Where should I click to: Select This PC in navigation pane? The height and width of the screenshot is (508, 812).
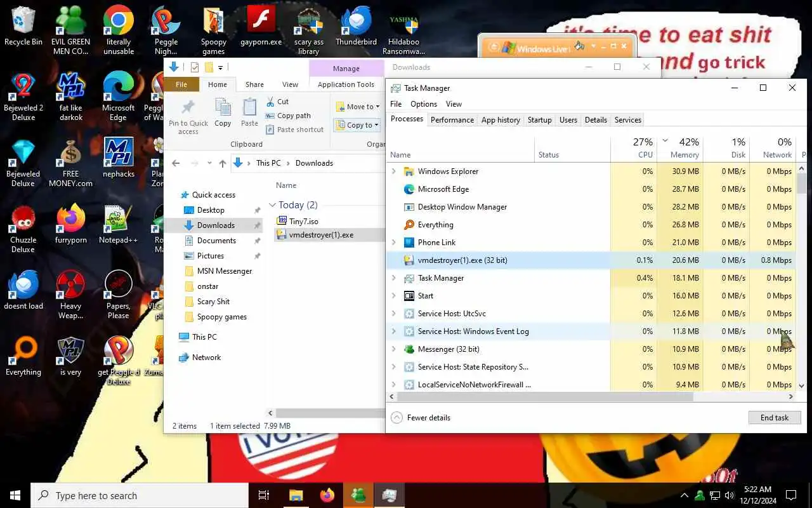click(x=204, y=337)
